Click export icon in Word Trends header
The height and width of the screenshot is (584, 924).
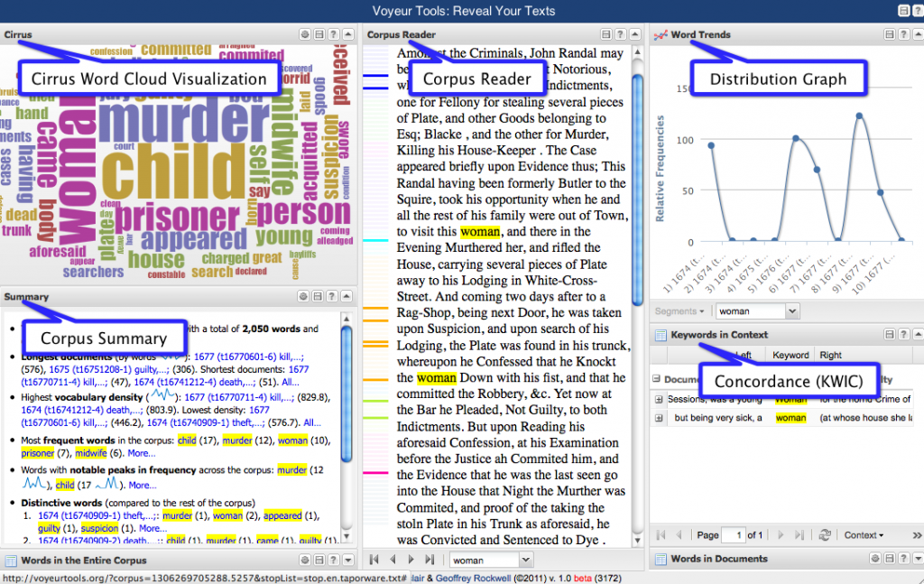coord(889,35)
